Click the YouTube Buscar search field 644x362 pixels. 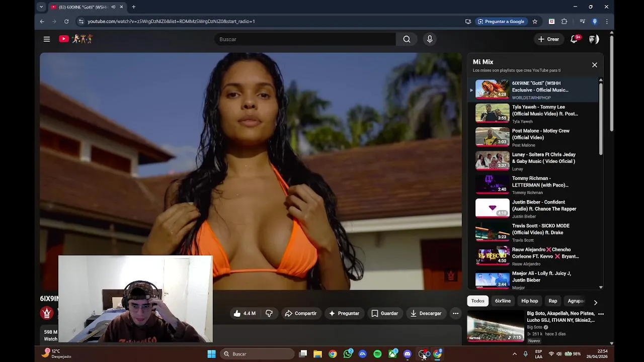[x=305, y=39]
